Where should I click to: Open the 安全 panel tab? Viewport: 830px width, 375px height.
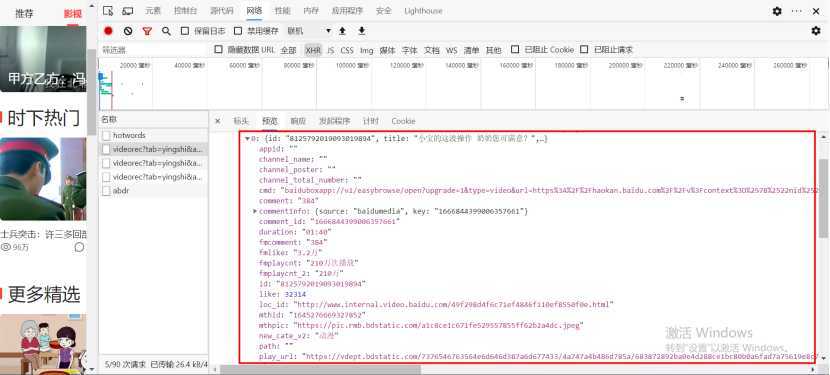point(384,11)
